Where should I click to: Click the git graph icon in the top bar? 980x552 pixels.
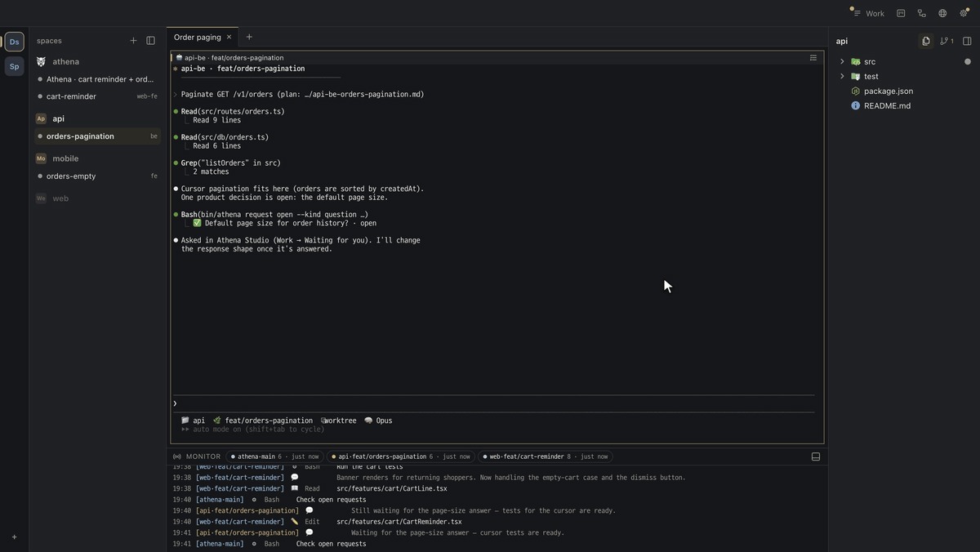922,13
